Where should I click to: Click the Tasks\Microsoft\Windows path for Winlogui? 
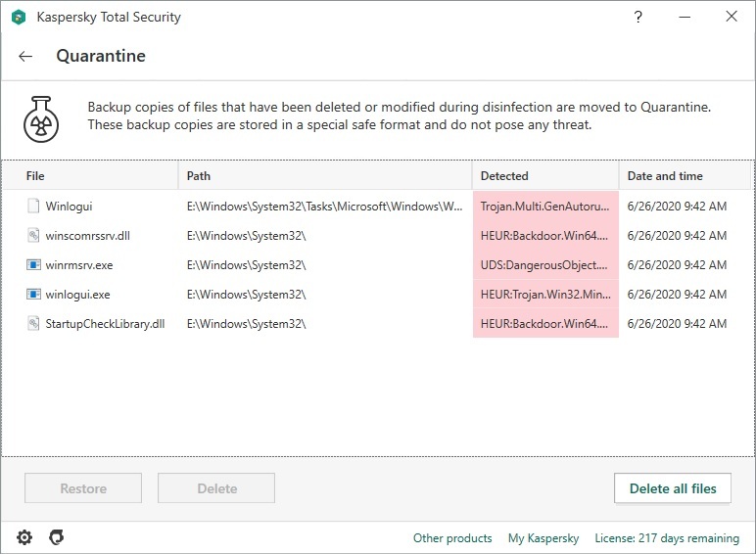click(324, 207)
